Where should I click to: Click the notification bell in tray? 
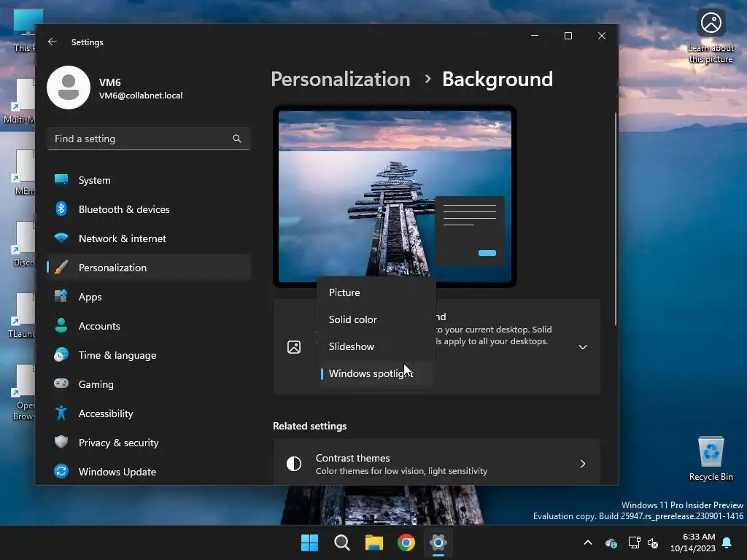(727, 542)
